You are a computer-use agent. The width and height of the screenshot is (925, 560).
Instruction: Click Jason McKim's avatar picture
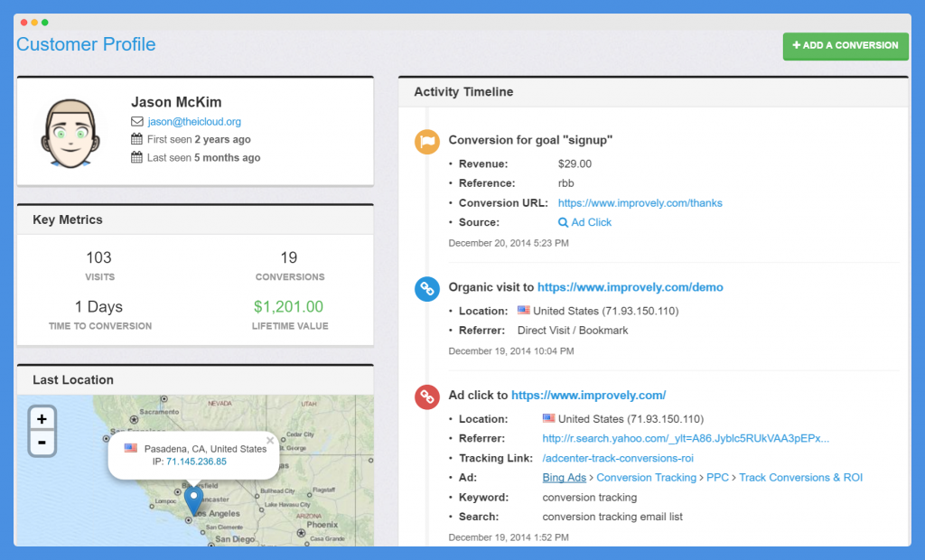click(x=70, y=133)
